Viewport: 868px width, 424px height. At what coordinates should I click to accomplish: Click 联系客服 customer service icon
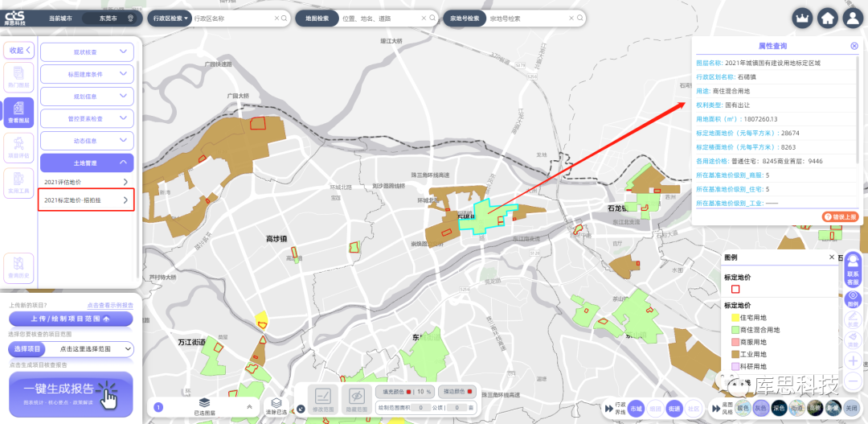click(x=853, y=270)
